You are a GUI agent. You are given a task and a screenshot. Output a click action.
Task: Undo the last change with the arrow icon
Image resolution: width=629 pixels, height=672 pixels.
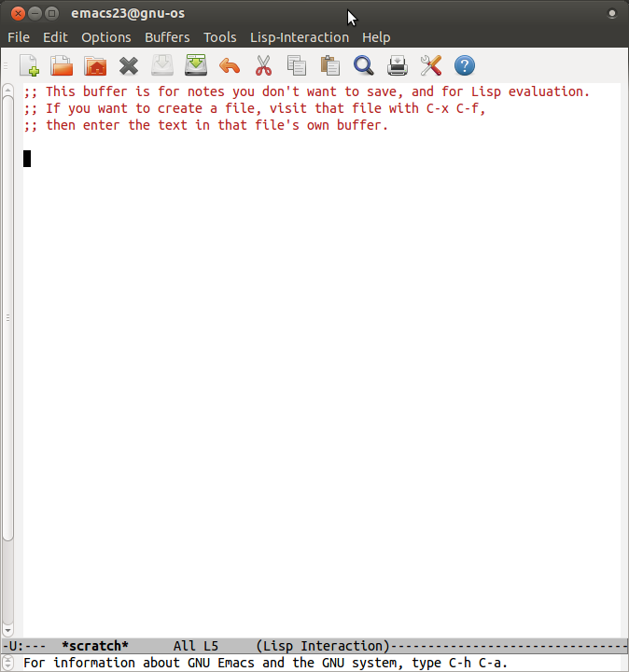point(230,65)
